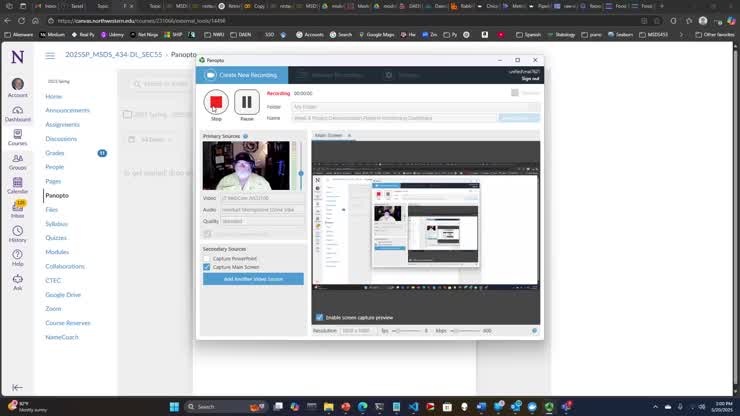This screenshot has height=416, width=740.
Task: Click the Ask icon in Canvas sidebar
Action: pos(17,282)
